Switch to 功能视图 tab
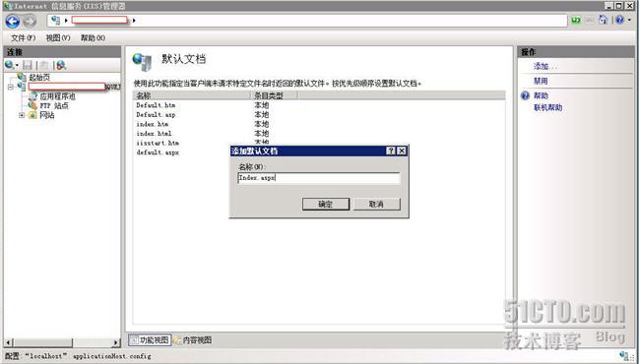The width and height of the screenshot is (639, 364). (x=150, y=340)
